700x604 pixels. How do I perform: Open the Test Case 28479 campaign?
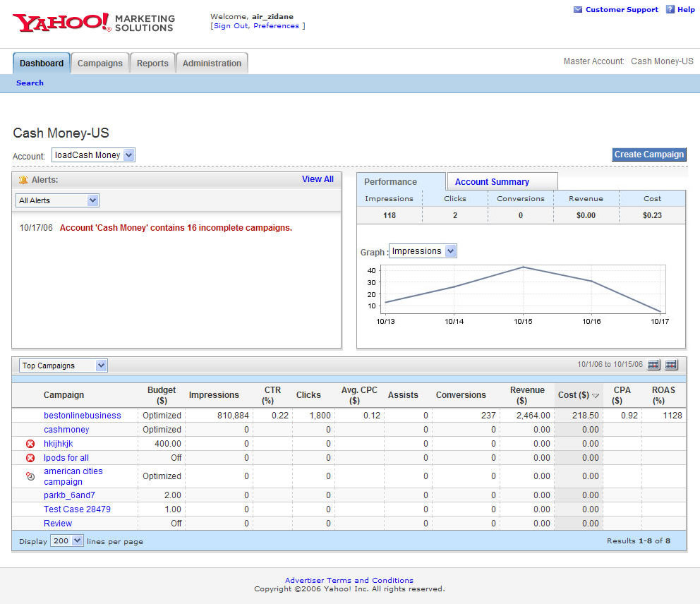[x=77, y=509]
